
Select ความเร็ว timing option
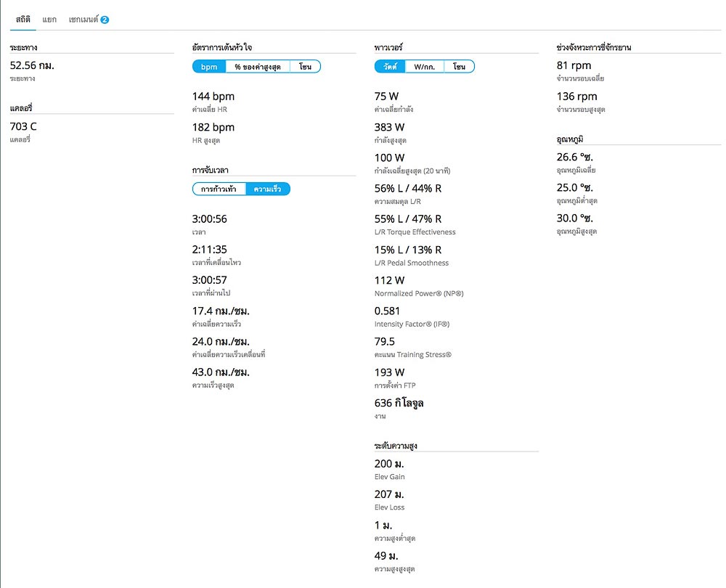(x=268, y=189)
